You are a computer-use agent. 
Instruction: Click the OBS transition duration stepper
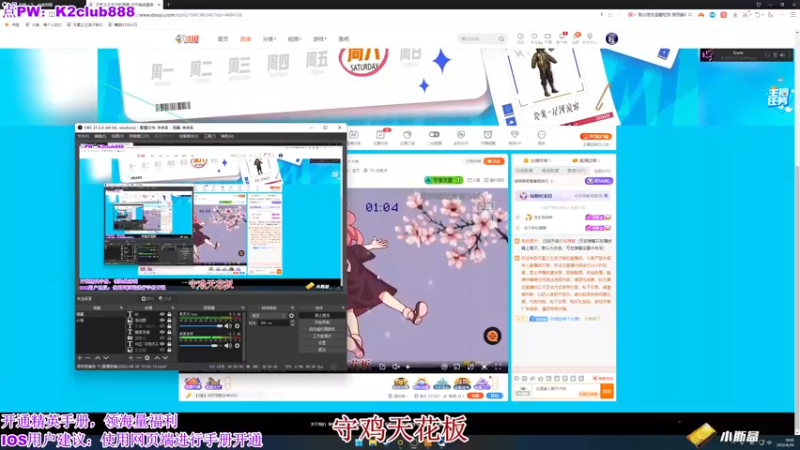point(292,323)
